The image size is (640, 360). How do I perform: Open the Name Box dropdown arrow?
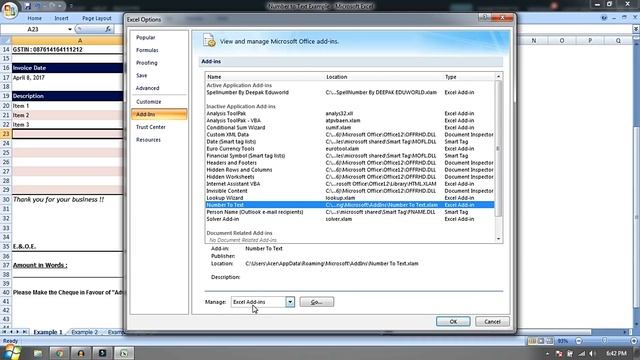[x=70, y=29]
